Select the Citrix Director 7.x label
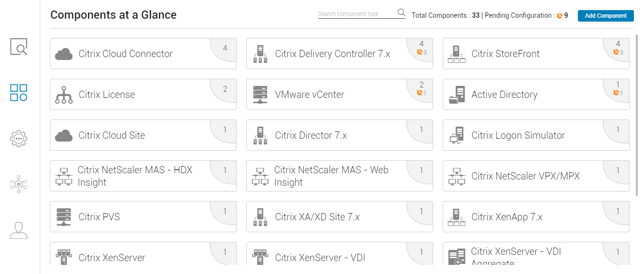Viewport: 644px width, 274px height. [311, 135]
